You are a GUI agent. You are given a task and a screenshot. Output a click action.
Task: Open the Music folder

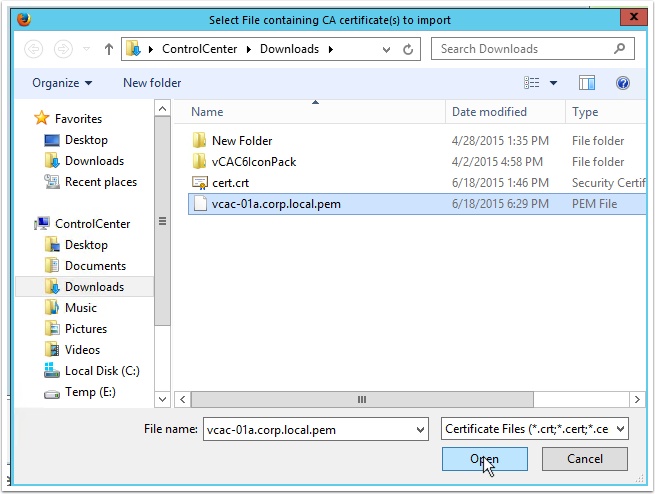point(81,308)
